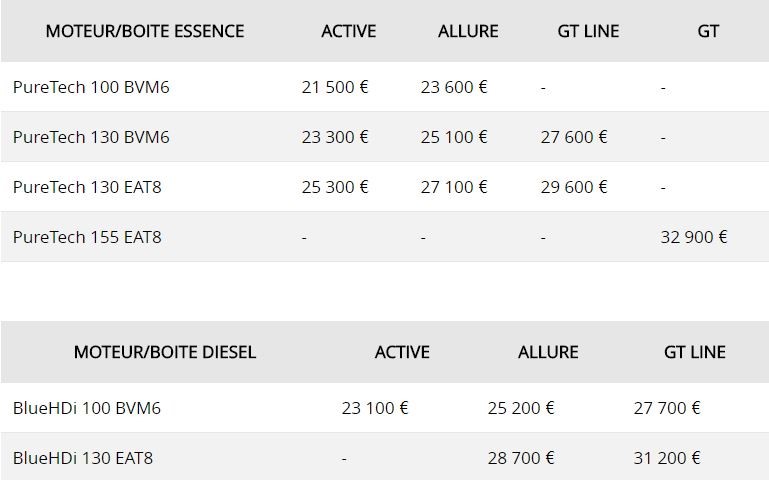Click the PureTech 155 EAT8 row label
769x480 pixels.
pyautogui.click(x=87, y=237)
